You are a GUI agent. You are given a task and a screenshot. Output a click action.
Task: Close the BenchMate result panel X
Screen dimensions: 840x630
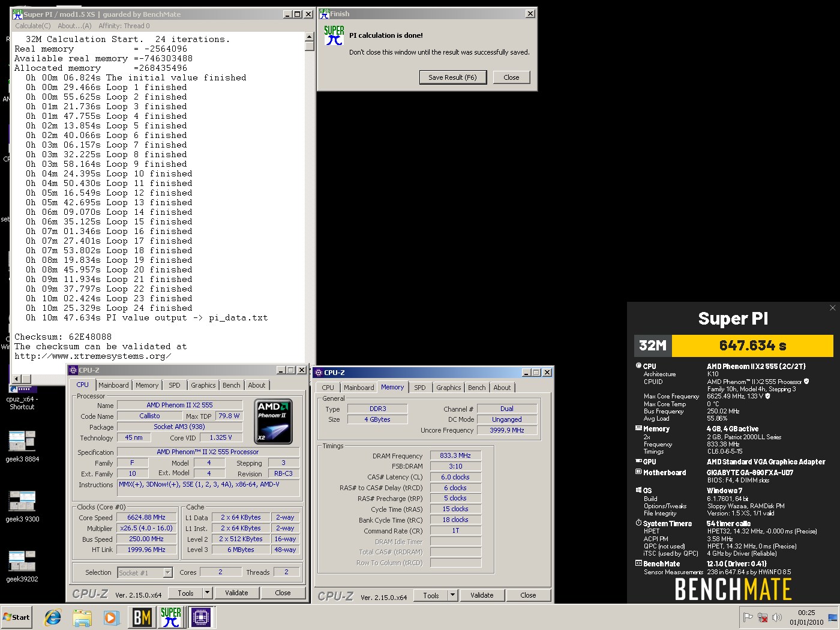pos(832,308)
